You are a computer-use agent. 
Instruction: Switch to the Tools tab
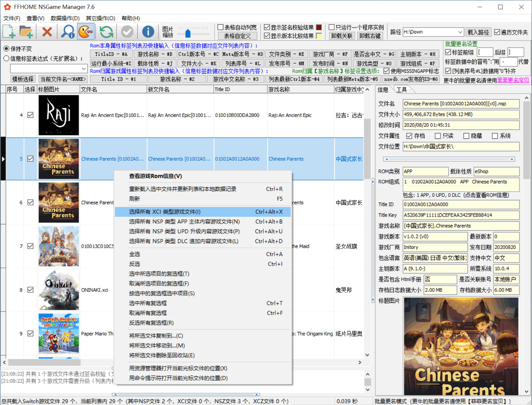[x=401, y=89]
